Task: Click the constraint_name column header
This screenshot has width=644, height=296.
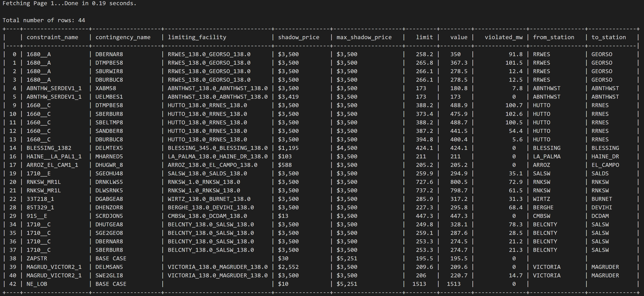Action: click(x=52, y=37)
